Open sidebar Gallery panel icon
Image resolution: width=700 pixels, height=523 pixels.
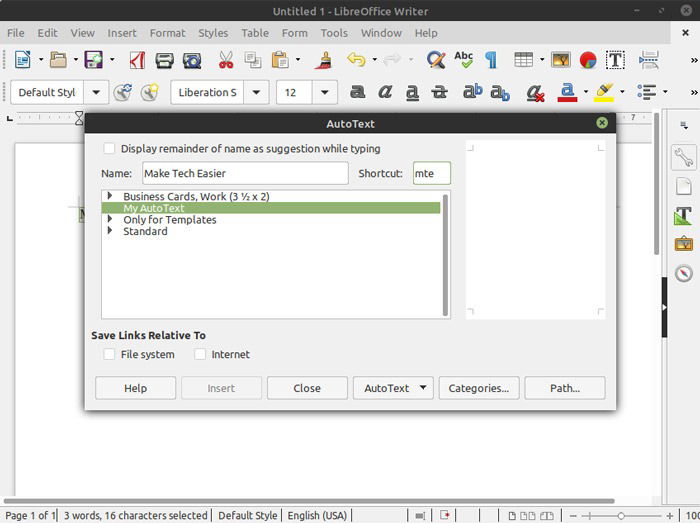pyautogui.click(x=683, y=244)
